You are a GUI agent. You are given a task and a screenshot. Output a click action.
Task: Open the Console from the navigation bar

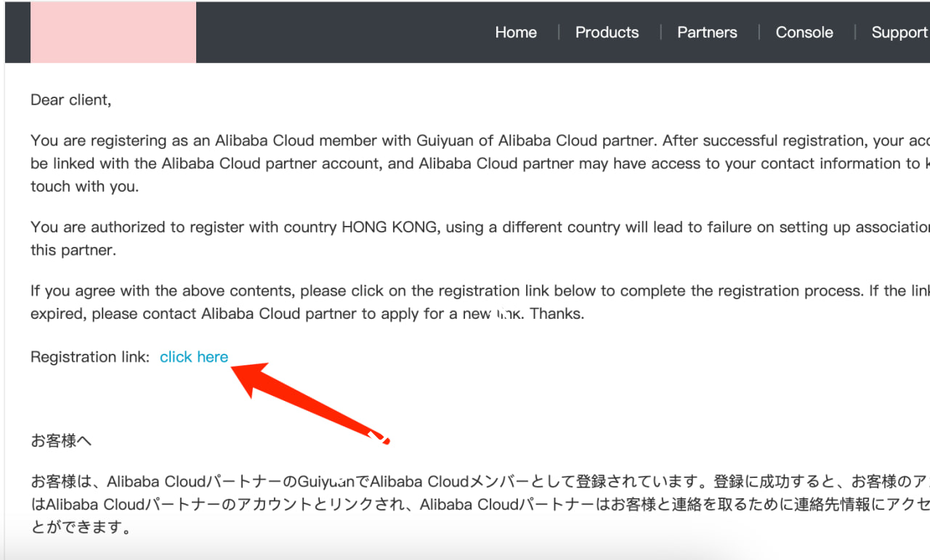click(804, 33)
